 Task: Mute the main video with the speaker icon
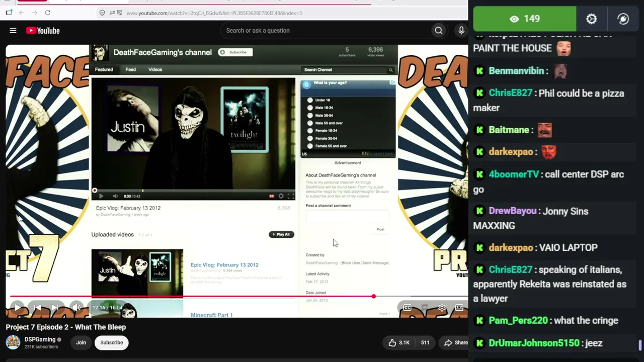(76, 307)
